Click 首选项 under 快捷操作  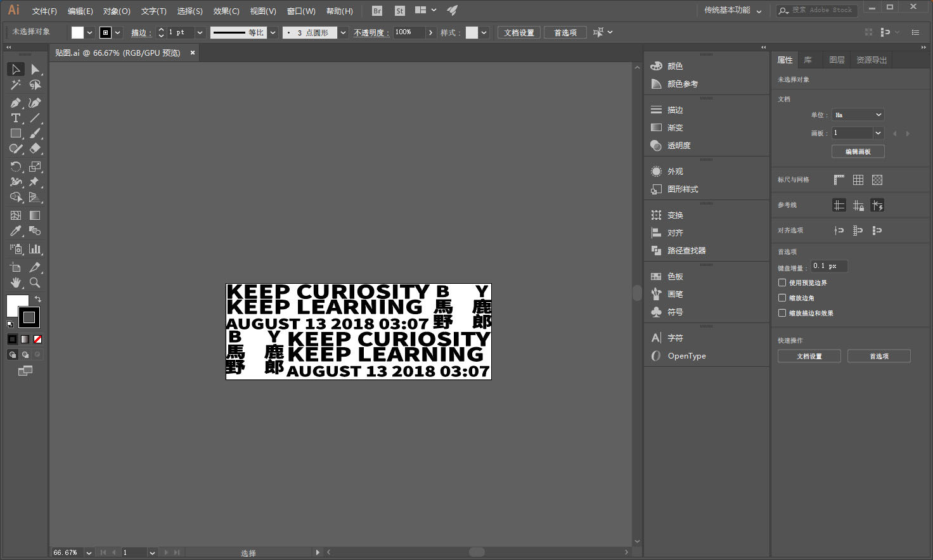point(879,356)
